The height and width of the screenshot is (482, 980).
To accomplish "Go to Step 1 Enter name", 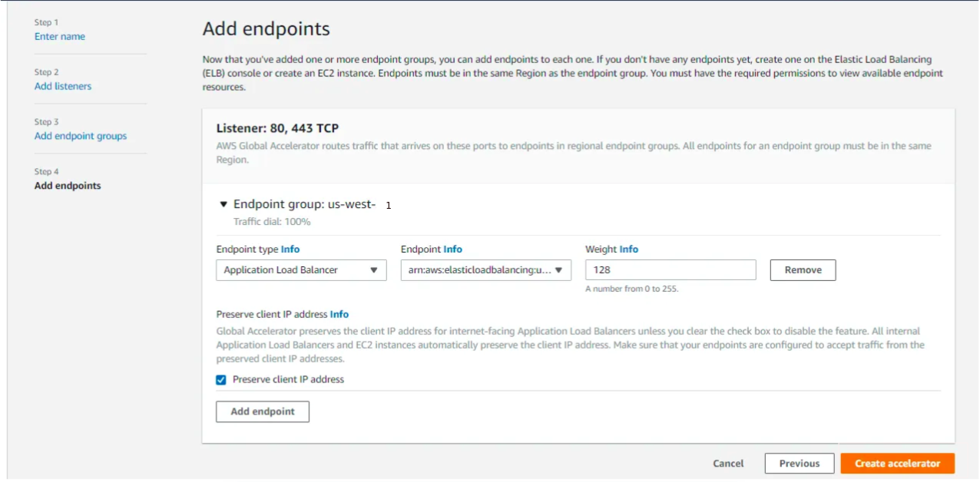I will [60, 37].
